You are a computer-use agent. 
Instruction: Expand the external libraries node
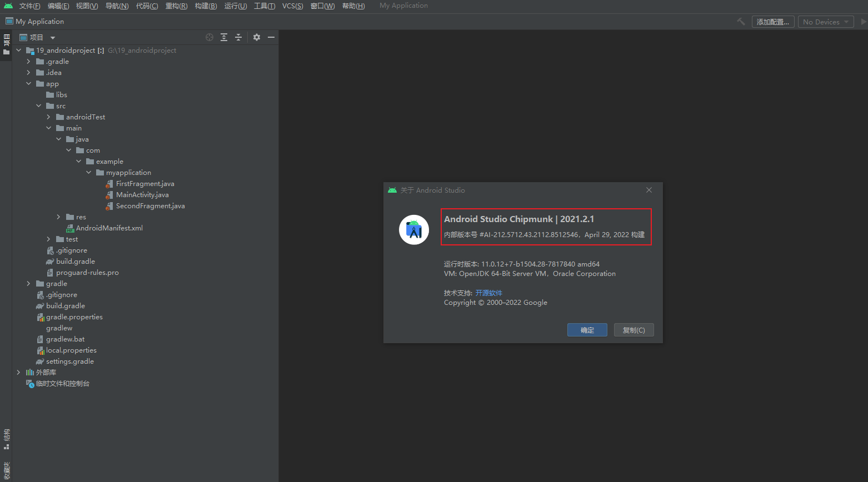click(x=19, y=373)
